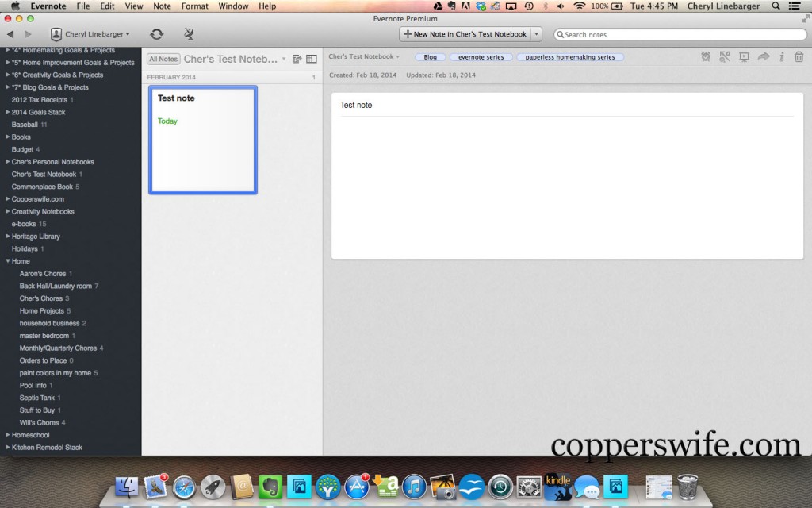Open the View menu
The image size is (812, 508).
[133, 6]
